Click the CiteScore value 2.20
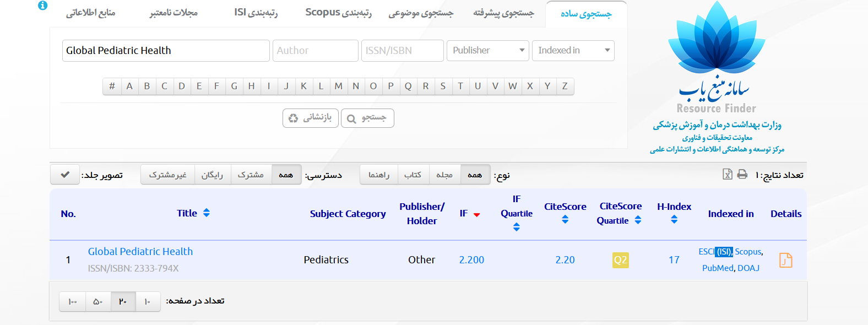This screenshot has width=868, height=325. pyautogui.click(x=565, y=260)
